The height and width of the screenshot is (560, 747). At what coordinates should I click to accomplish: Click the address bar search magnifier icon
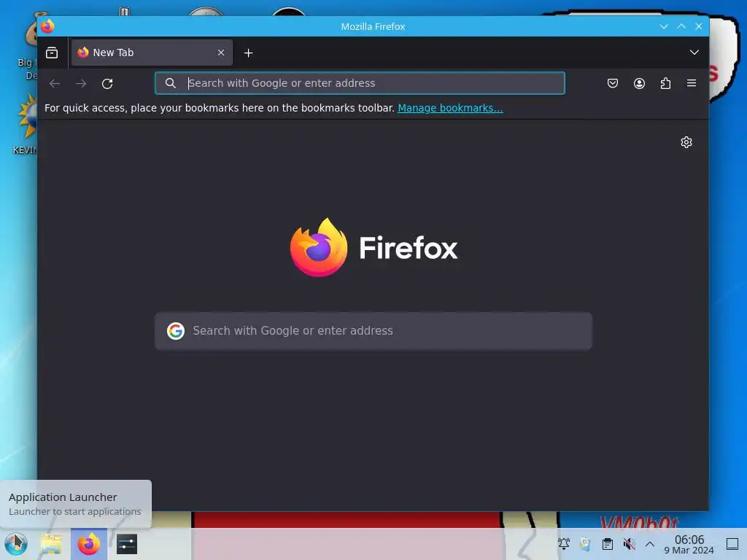click(x=171, y=83)
